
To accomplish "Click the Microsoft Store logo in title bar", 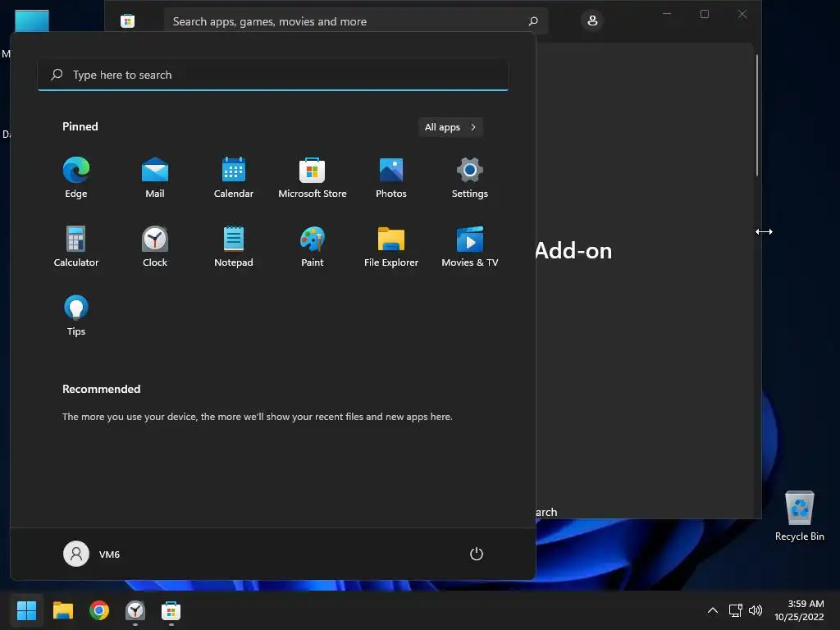I will point(127,21).
